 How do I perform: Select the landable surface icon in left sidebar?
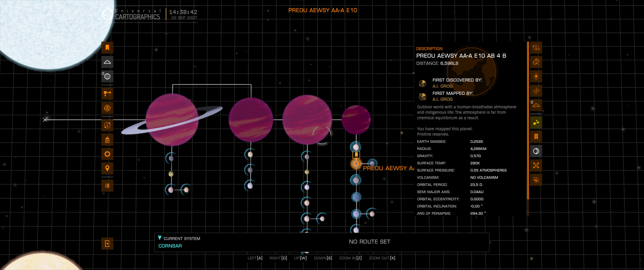[x=107, y=62]
